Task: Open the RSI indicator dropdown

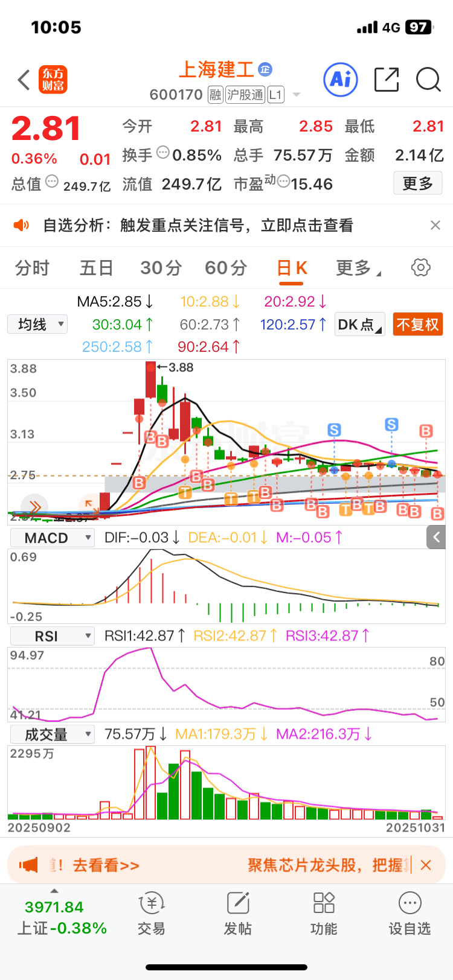Action: (x=53, y=636)
